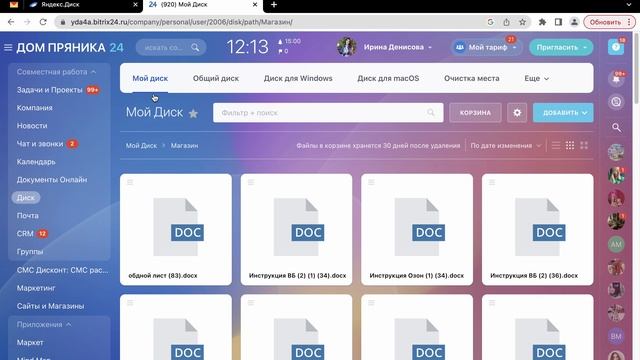Open the messenger circular icon in right panel

[616, 102]
